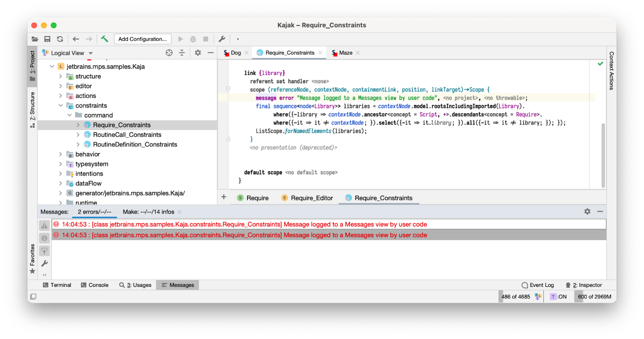This screenshot has width=644, height=339.
Task: Select the RoutineDefinition_Constraints tree item
Action: point(135,144)
